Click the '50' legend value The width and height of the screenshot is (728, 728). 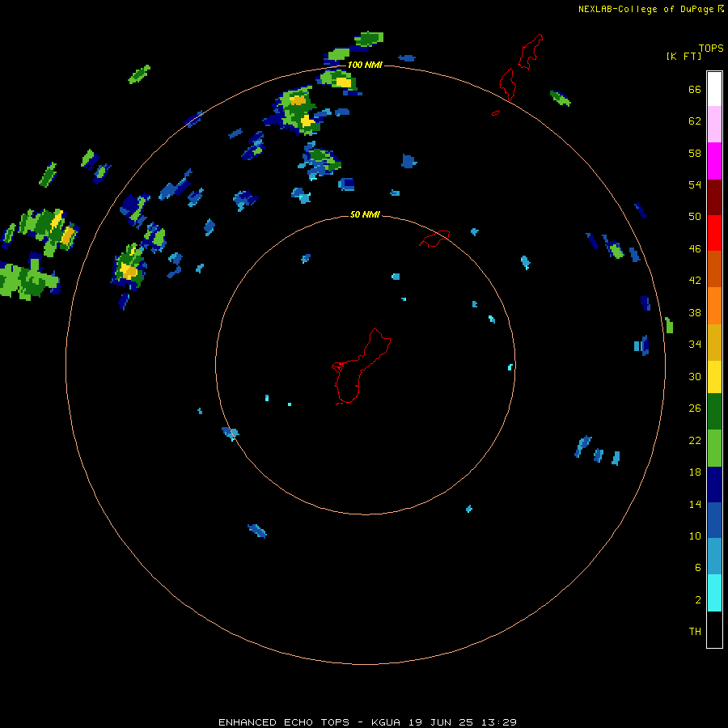click(695, 217)
